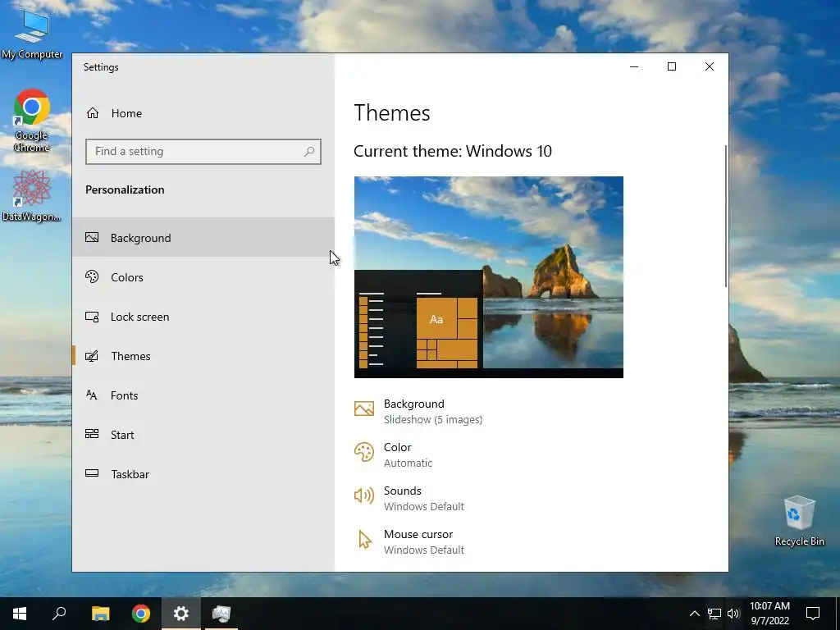Screen dimensions: 840x630
Task: Open theme Background Slideshow setting
Action: [418, 412]
